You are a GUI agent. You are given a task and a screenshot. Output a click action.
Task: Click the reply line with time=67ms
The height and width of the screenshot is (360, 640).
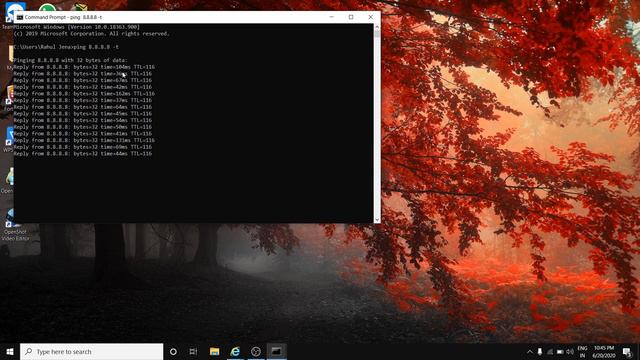click(x=82, y=80)
